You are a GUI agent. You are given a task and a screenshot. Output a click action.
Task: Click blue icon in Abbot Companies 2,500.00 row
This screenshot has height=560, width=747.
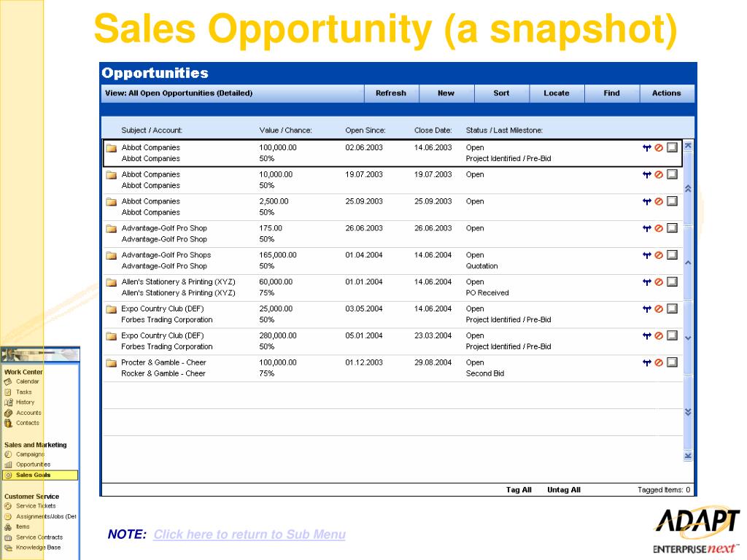click(x=646, y=201)
